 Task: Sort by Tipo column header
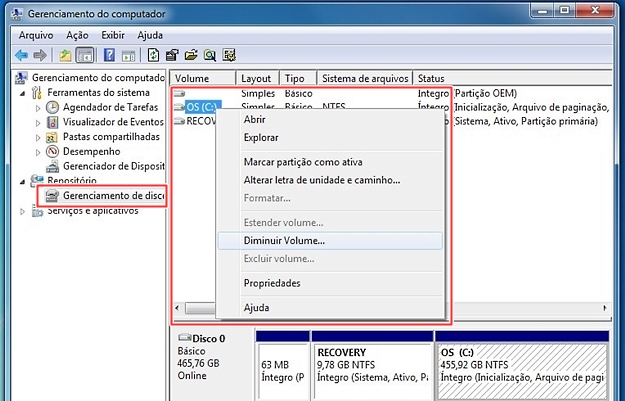click(x=298, y=78)
